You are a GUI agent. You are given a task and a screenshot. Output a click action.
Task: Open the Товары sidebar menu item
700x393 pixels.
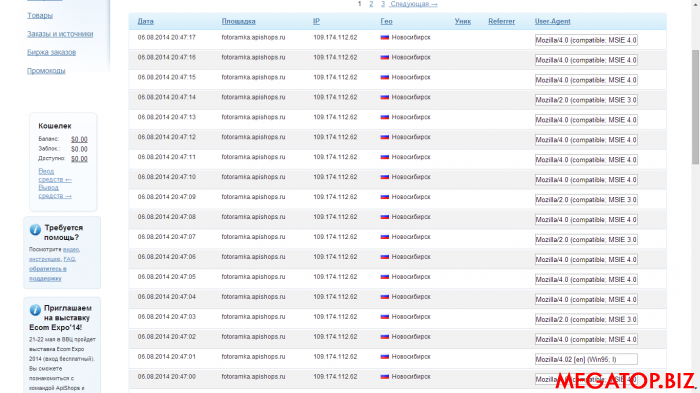point(40,16)
